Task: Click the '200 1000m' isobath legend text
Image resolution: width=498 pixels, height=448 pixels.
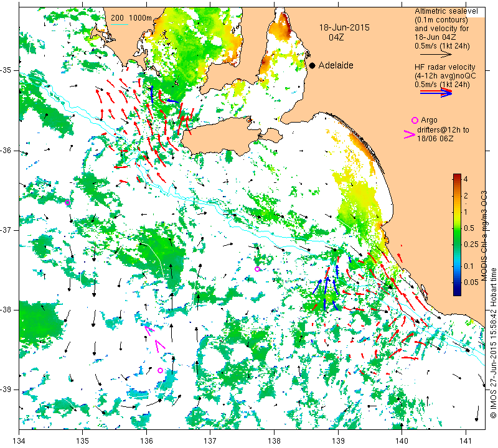Action: 131,18
